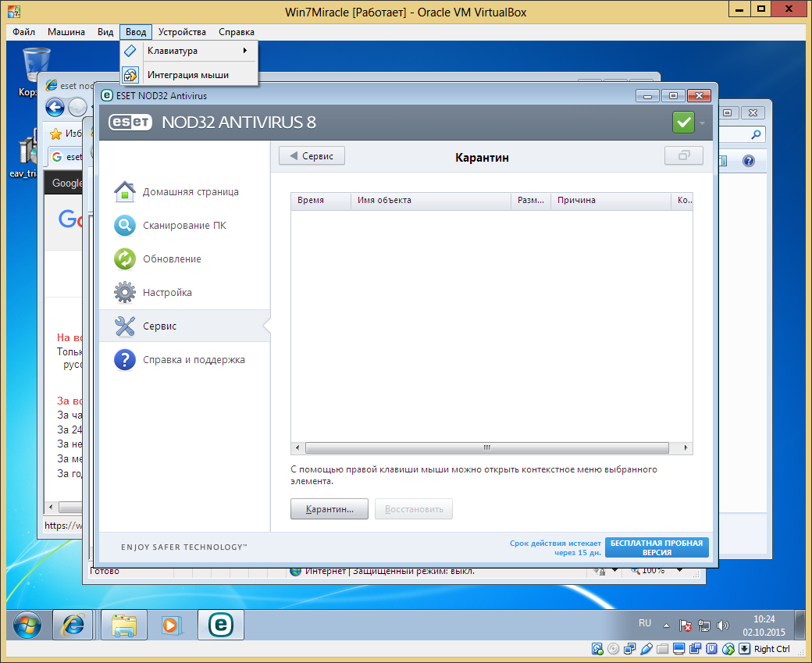Viewport: 812px width, 663px height.
Task: Click Срок действия истекает link
Action: click(x=555, y=547)
